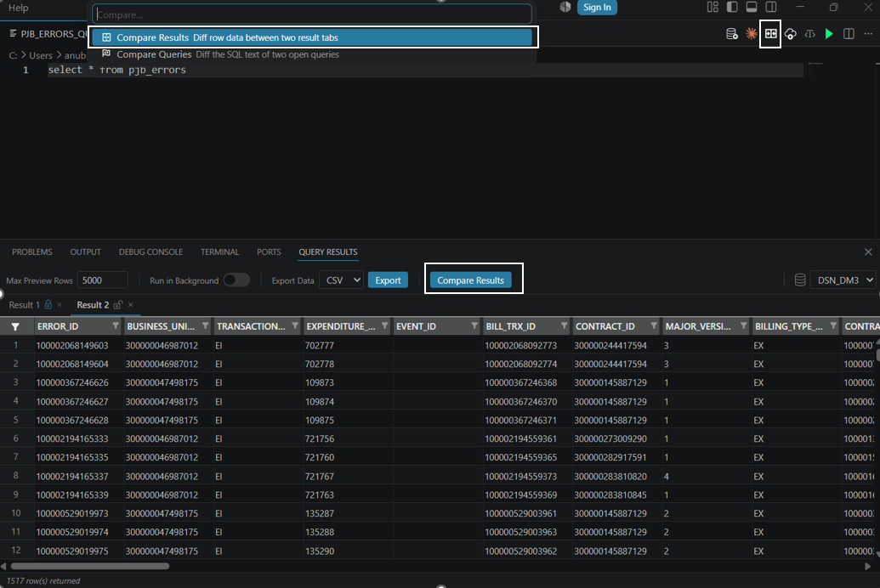Toggle the bottom panel icon
Viewport: 880px width, 588px height.
point(752,7)
